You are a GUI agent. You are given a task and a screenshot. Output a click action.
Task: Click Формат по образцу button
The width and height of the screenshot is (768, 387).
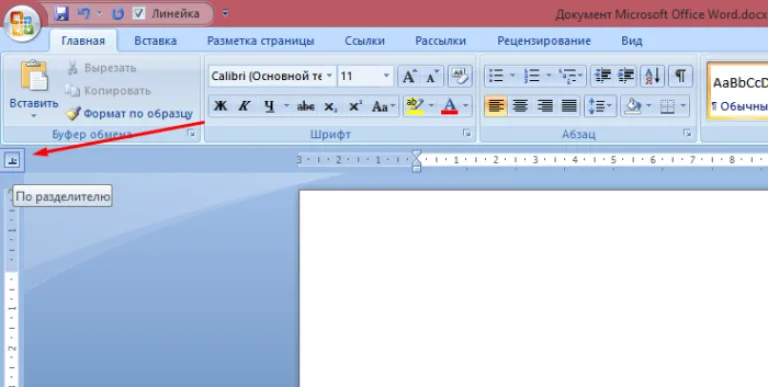click(130, 114)
